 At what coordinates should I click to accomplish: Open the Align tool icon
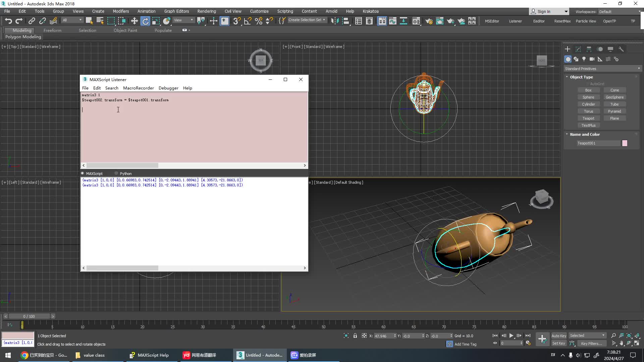coord(345,21)
